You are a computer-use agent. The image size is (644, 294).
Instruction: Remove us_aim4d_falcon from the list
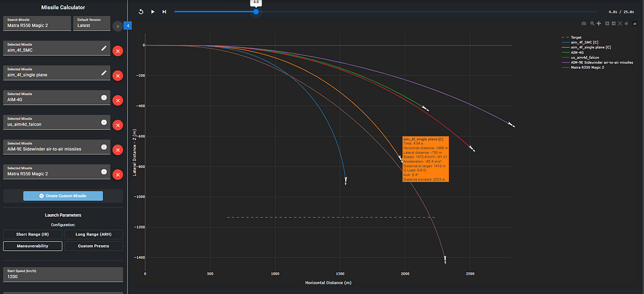point(118,125)
